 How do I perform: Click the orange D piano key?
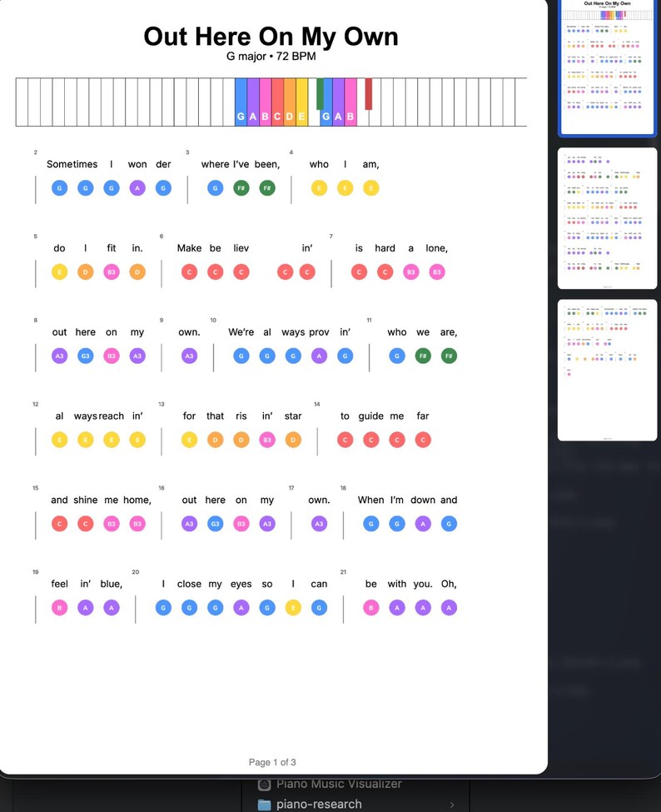coord(290,102)
